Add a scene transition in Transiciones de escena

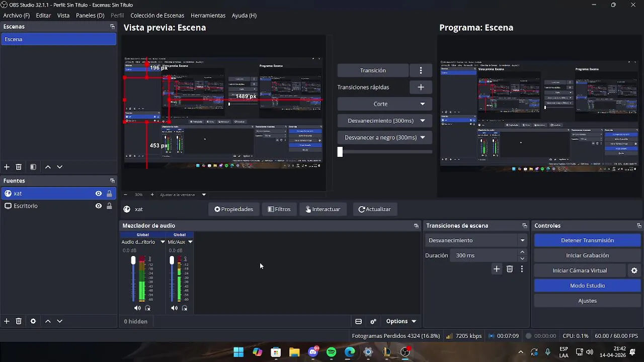tap(497, 269)
